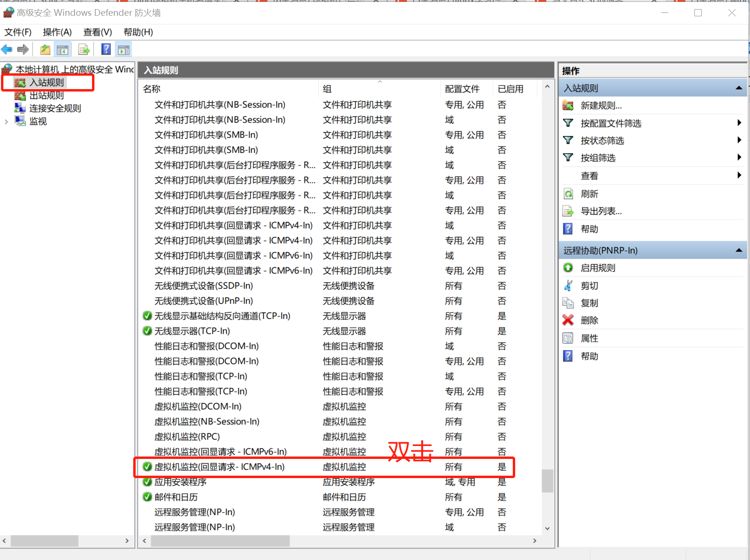Click the 按组筛选 funnel icon
This screenshot has width=750, height=560.
(x=568, y=158)
